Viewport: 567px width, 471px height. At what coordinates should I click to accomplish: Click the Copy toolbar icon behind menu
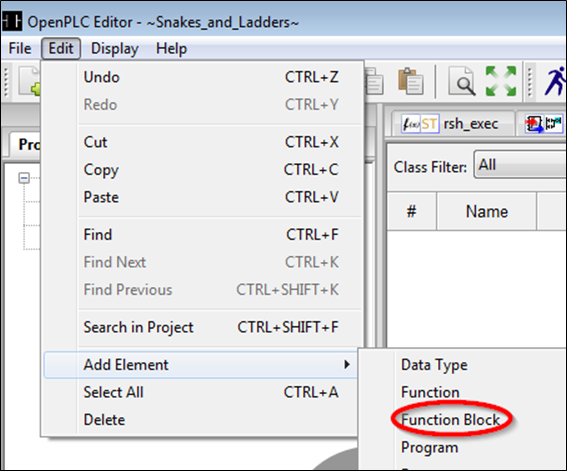pyautogui.click(x=374, y=81)
